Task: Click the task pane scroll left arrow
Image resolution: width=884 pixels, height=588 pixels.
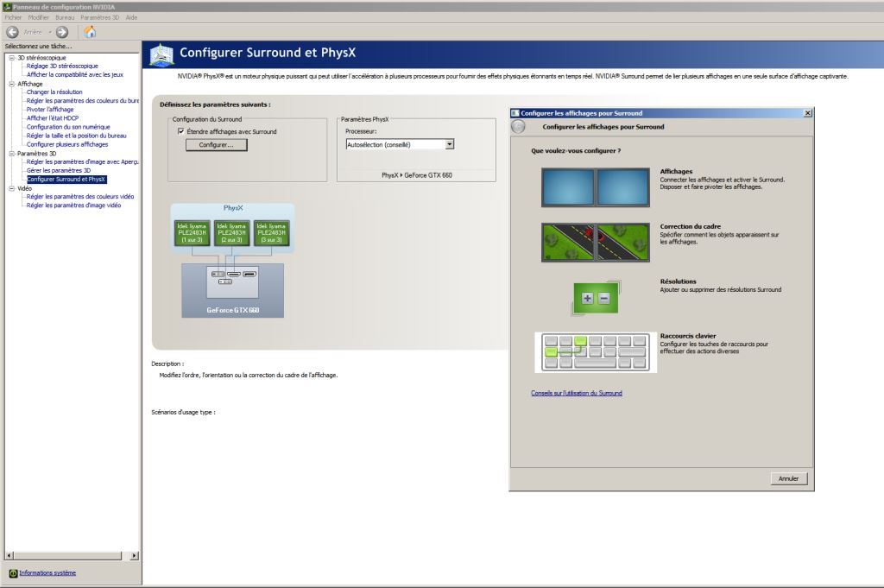Action: point(9,556)
